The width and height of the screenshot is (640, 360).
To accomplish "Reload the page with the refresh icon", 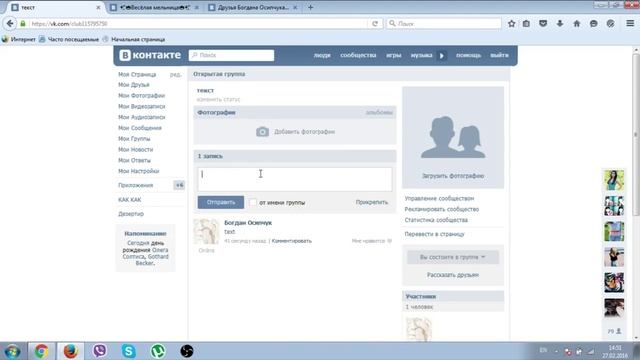I will (375, 24).
